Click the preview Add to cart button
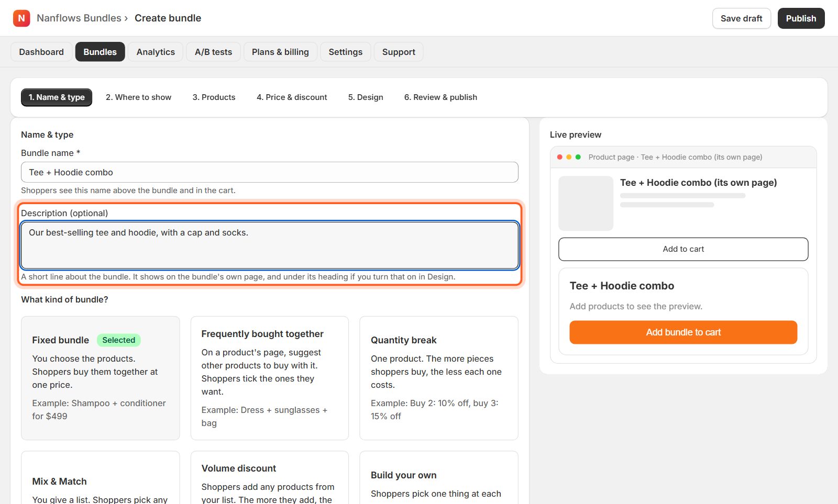838x504 pixels. click(683, 249)
